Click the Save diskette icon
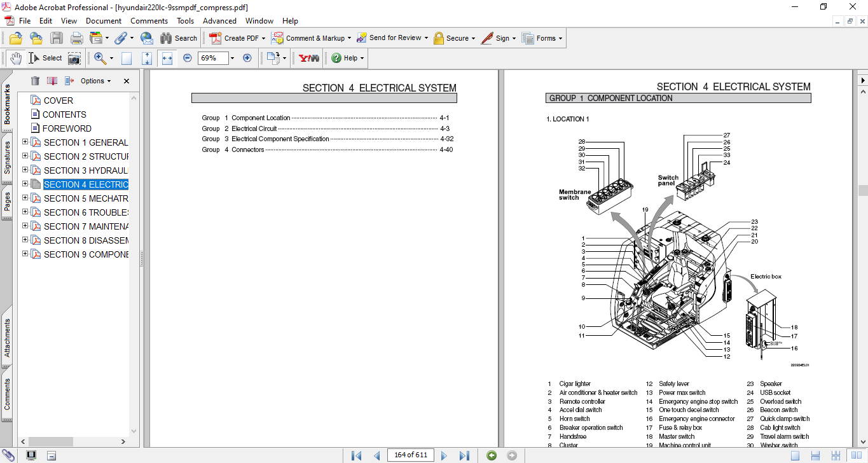The width and height of the screenshot is (868, 463). tap(57, 38)
